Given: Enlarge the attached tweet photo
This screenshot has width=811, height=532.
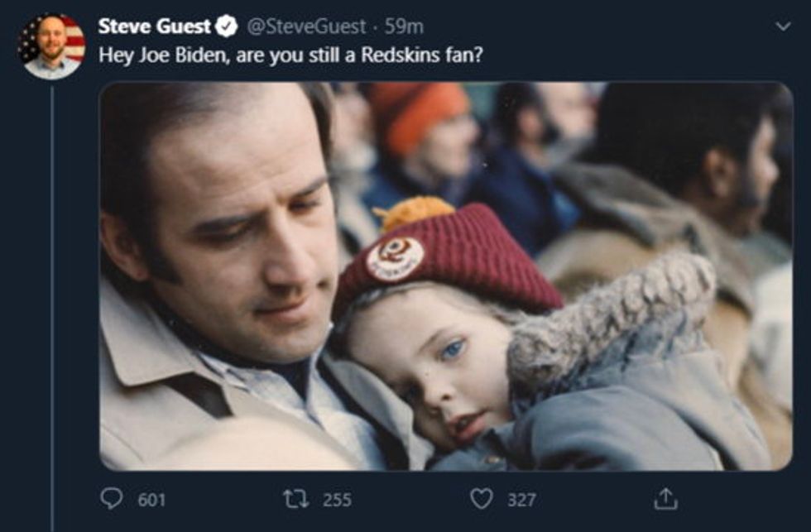Looking at the screenshot, I should [x=445, y=276].
